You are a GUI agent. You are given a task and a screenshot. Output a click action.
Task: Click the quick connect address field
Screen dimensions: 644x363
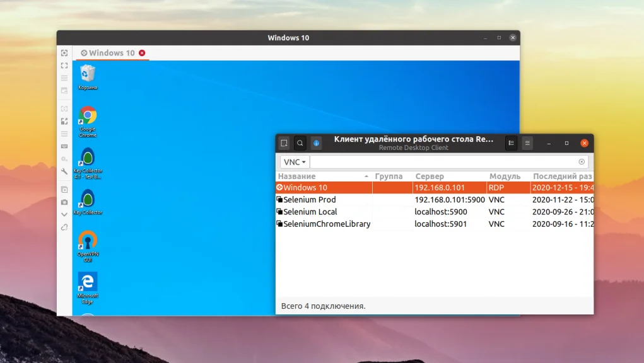(x=442, y=162)
